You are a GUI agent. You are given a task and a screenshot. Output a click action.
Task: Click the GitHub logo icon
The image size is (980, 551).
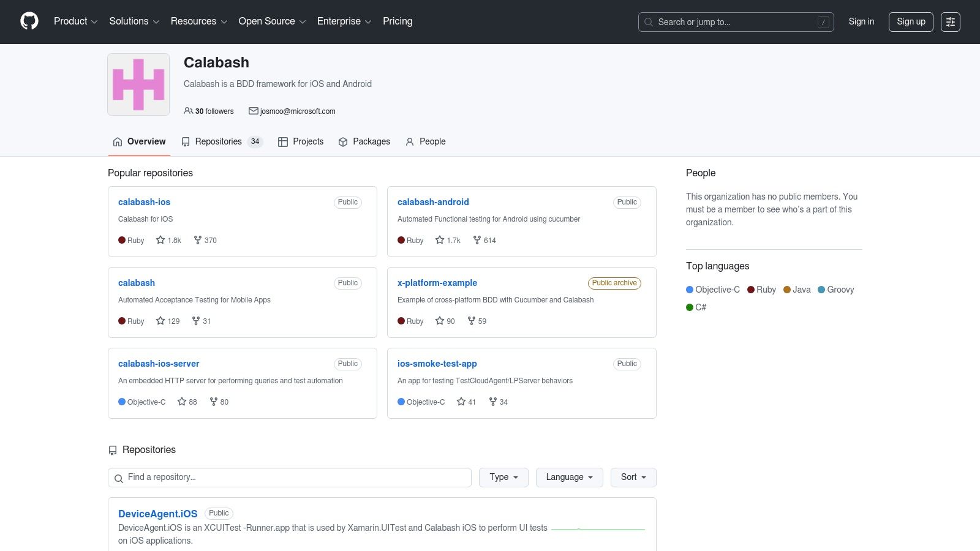(29, 21)
